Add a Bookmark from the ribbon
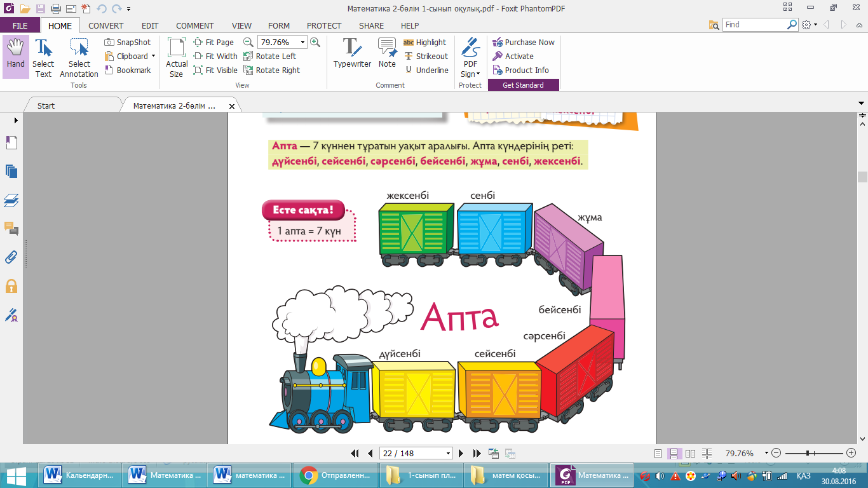The image size is (868, 488). point(128,71)
